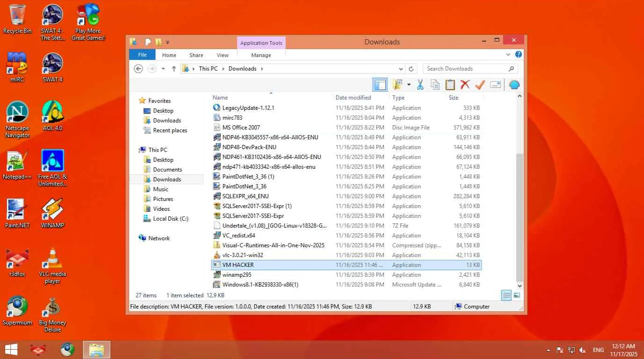
Task: Click the breadcrumb arrow after Downloads
Action: 262,69
